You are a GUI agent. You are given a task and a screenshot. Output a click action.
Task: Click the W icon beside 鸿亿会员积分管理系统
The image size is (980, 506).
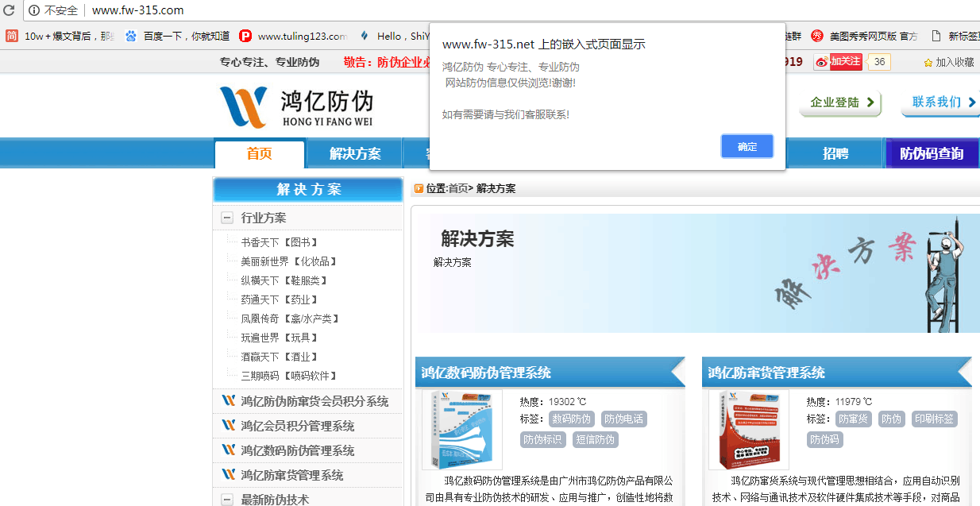tap(229, 425)
